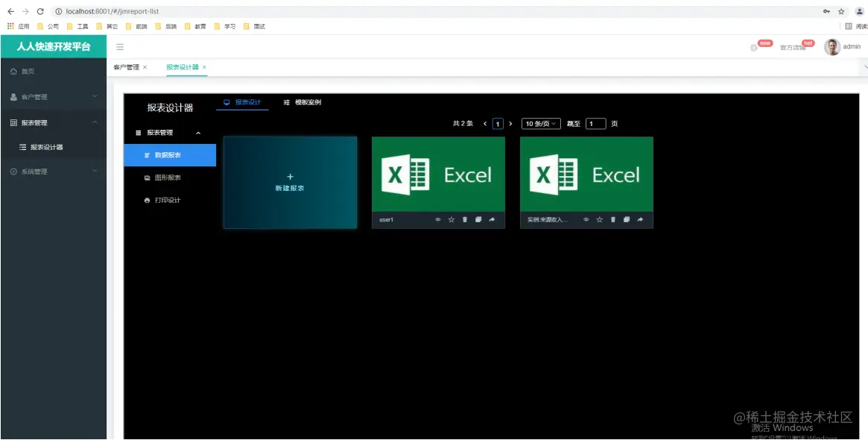Click the hamburger menu collapse icon

coord(119,47)
